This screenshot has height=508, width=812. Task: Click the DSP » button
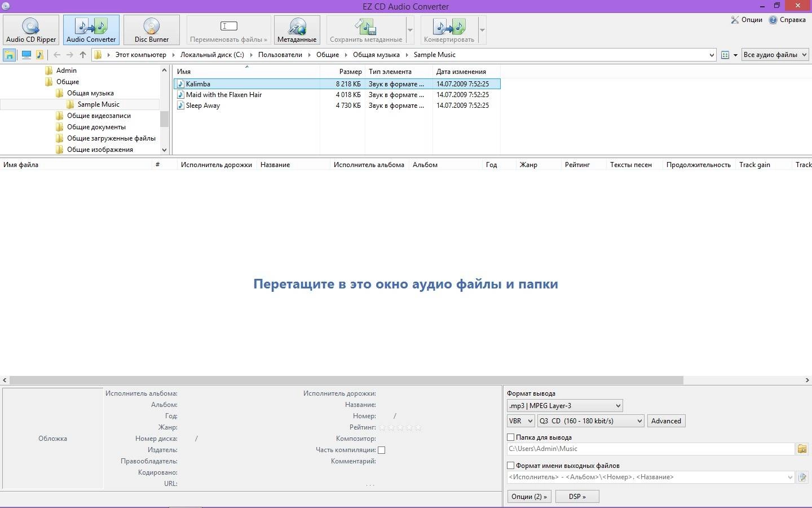[577, 497]
